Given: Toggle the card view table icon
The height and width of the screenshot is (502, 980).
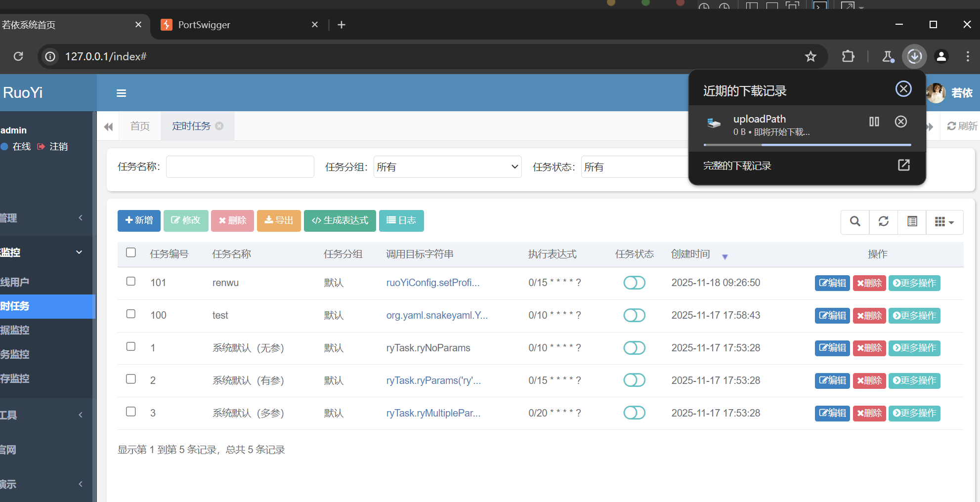Looking at the screenshot, I should click(912, 221).
